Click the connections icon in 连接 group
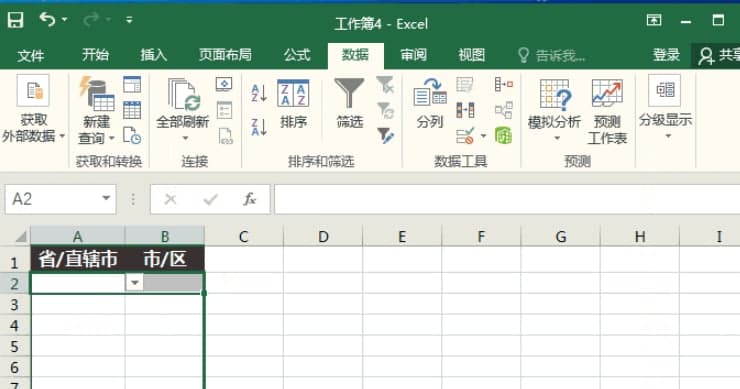 pyautogui.click(x=224, y=85)
